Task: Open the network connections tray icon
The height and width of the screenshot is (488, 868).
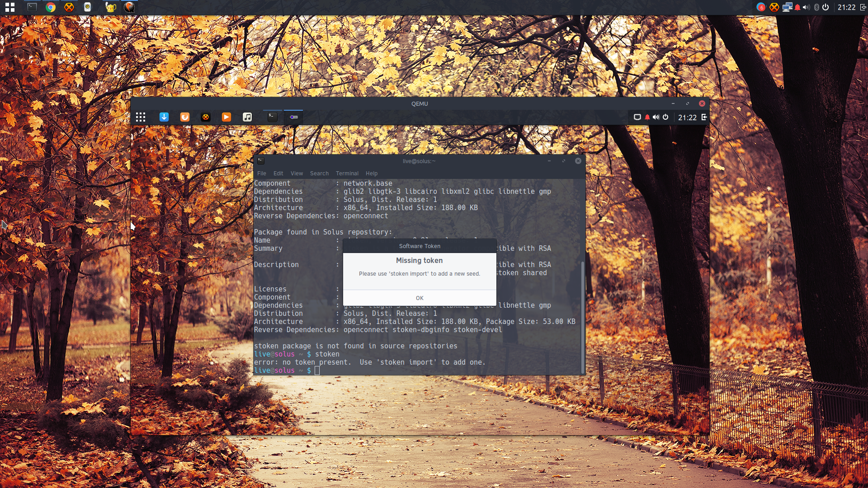Action: (x=788, y=7)
